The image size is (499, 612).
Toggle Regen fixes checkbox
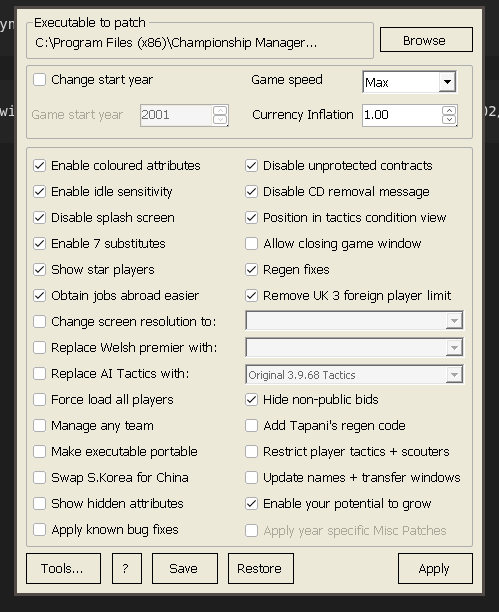[x=251, y=270]
